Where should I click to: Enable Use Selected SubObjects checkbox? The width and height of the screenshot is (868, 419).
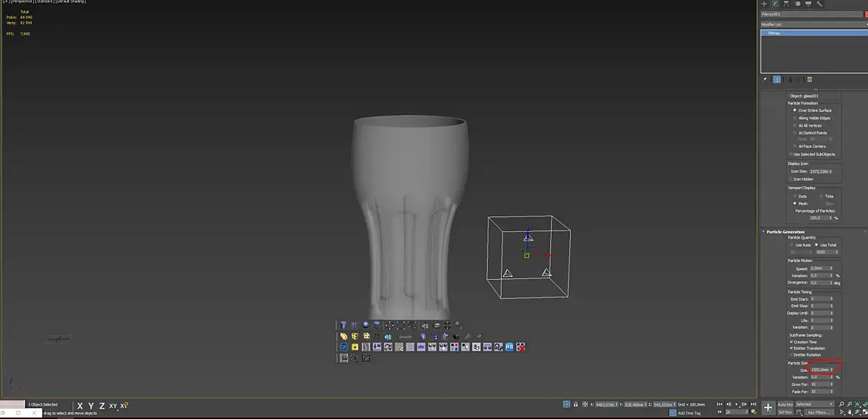click(x=812, y=154)
